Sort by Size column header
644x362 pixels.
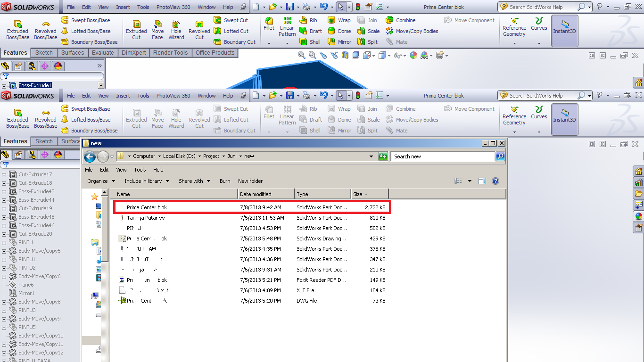coord(370,194)
